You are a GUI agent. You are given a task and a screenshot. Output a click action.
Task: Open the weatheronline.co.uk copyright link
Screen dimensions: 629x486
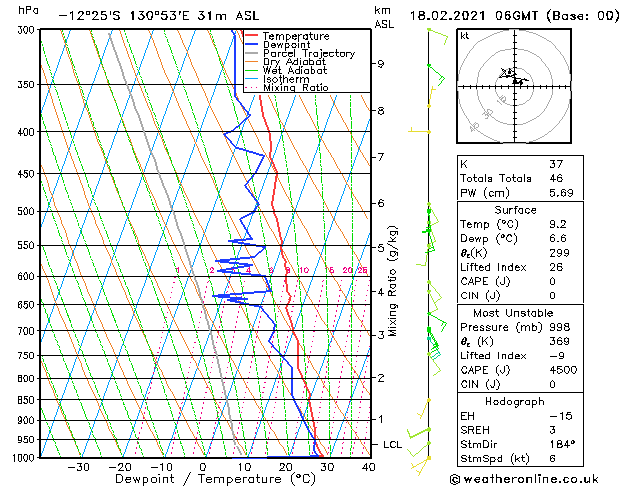click(524, 479)
